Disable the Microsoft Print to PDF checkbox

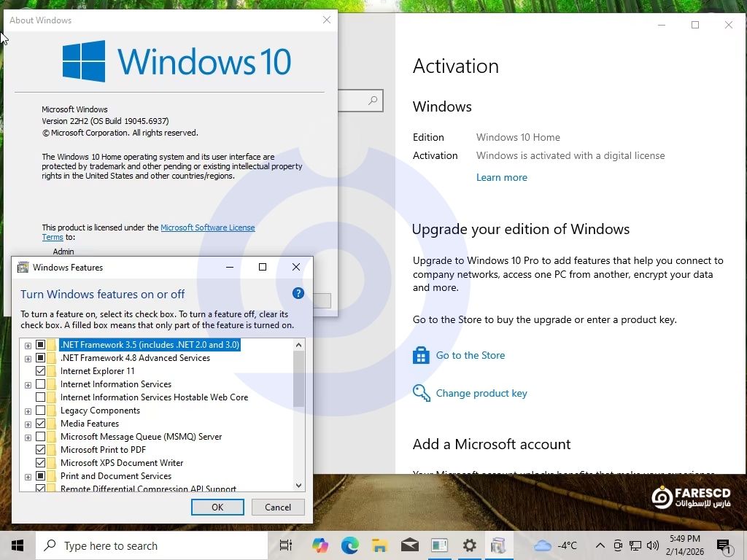pyautogui.click(x=41, y=450)
